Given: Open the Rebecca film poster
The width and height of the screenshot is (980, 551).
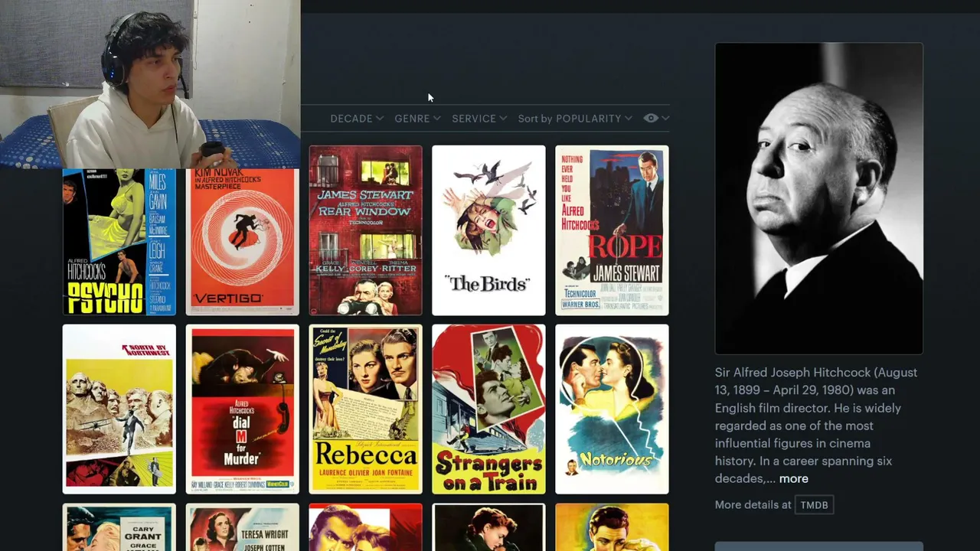Looking at the screenshot, I should click(365, 409).
